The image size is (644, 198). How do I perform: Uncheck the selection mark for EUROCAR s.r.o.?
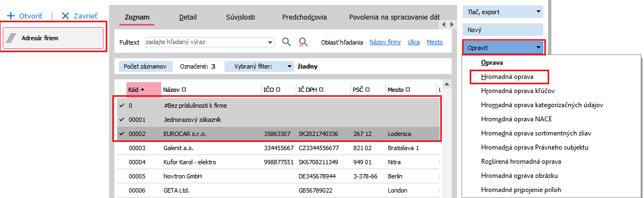click(121, 134)
